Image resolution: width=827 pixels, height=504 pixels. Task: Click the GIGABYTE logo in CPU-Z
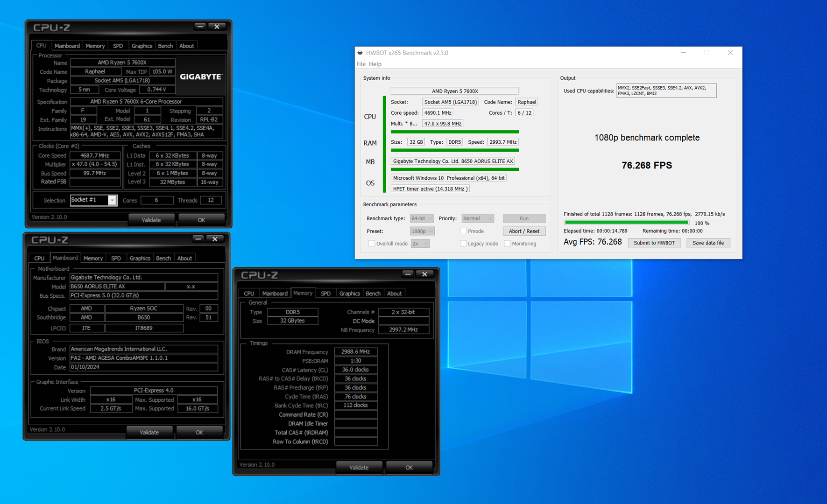pos(201,77)
